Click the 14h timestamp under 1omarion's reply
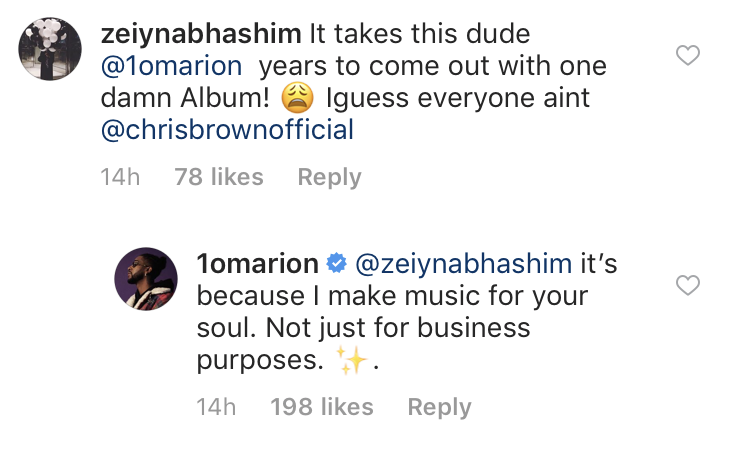Viewport: 742px width, 454px height. (x=217, y=408)
